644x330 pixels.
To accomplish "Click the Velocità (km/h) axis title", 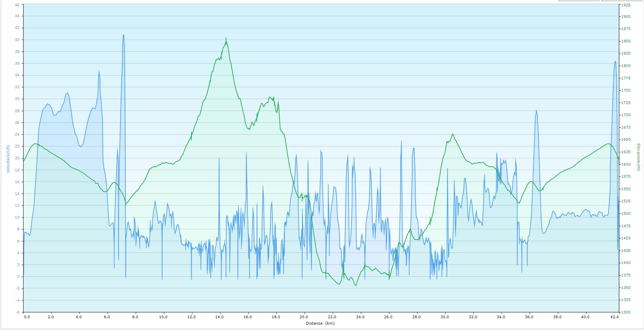I will [x=7, y=159].
